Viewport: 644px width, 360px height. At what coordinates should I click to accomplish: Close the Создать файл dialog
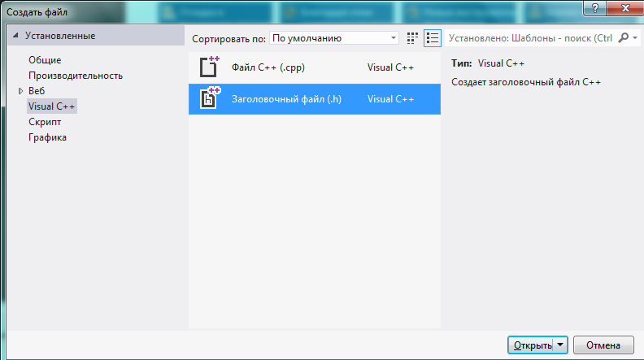coord(627,7)
